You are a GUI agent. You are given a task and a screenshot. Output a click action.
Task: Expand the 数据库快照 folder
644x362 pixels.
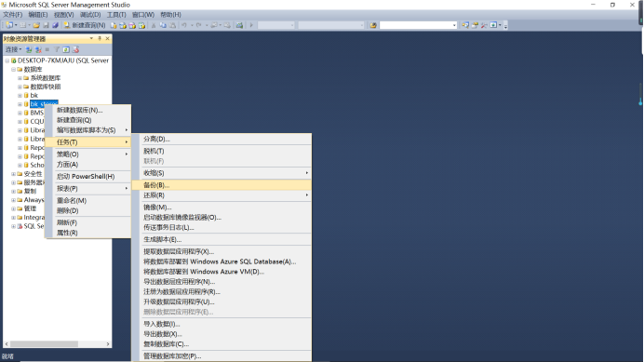point(20,87)
